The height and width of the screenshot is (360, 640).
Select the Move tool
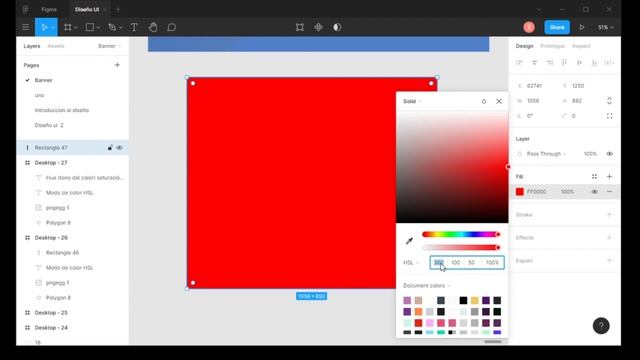(x=44, y=27)
